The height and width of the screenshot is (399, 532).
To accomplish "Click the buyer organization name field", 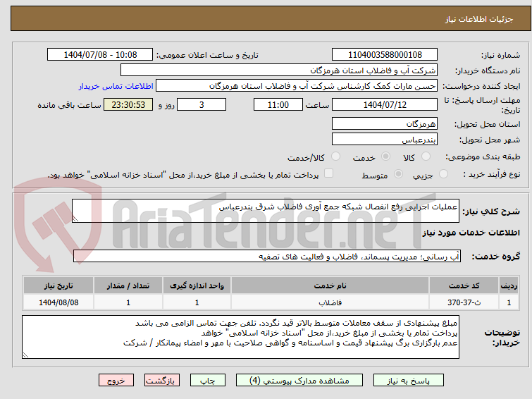I will click(279, 70).
